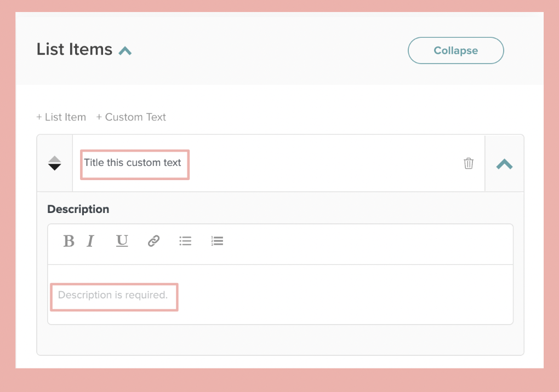Viewport: 559px width, 392px height.
Task: Focus the Description is required field
Action: pyautogui.click(x=113, y=296)
